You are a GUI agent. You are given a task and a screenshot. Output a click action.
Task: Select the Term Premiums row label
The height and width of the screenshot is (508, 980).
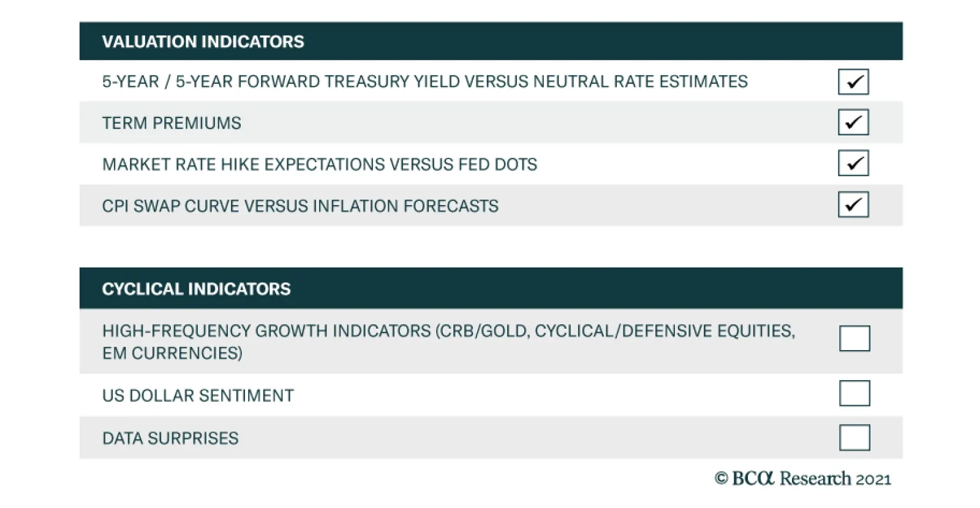171,123
